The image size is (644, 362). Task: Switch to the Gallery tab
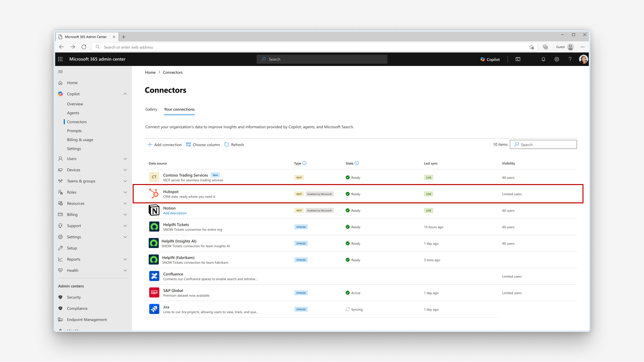point(151,109)
